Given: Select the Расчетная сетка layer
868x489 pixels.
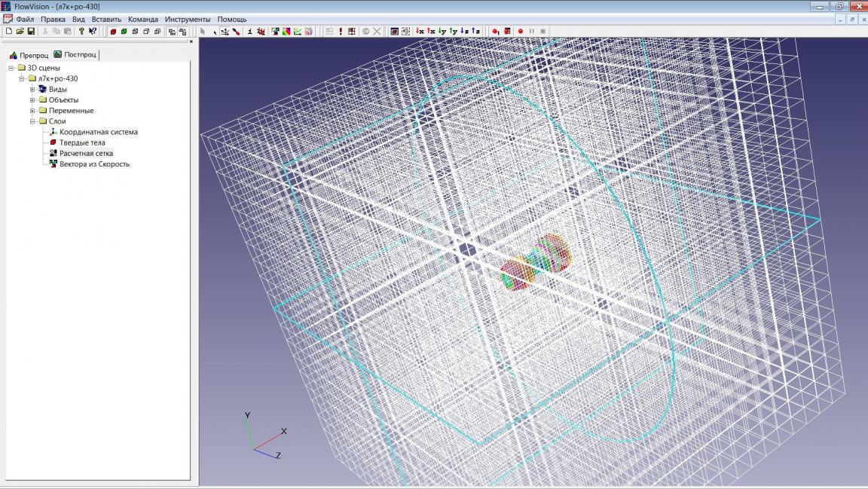Looking at the screenshot, I should (x=86, y=153).
